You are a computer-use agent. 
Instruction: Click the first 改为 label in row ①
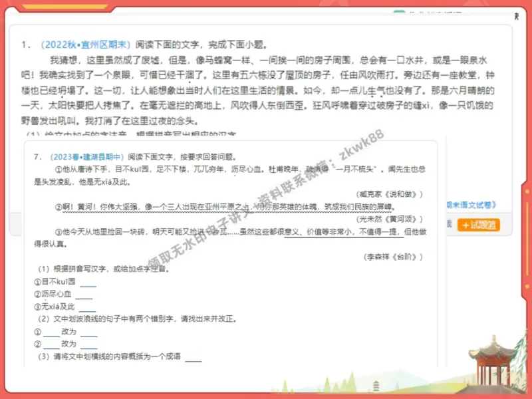click(69, 331)
